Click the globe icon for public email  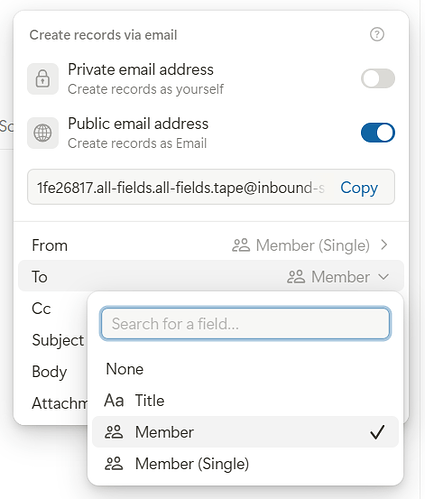point(43,133)
